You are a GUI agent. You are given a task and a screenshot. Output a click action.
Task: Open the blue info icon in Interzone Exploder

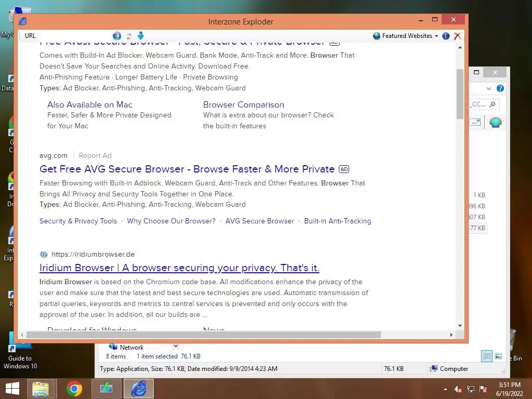coord(446,36)
